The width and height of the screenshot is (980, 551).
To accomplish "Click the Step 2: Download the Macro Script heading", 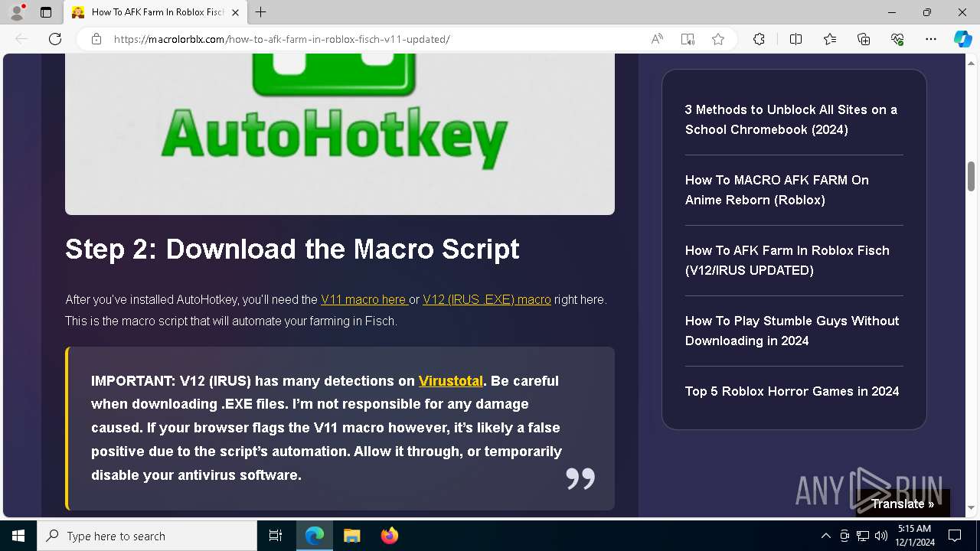I will click(x=292, y=249).
